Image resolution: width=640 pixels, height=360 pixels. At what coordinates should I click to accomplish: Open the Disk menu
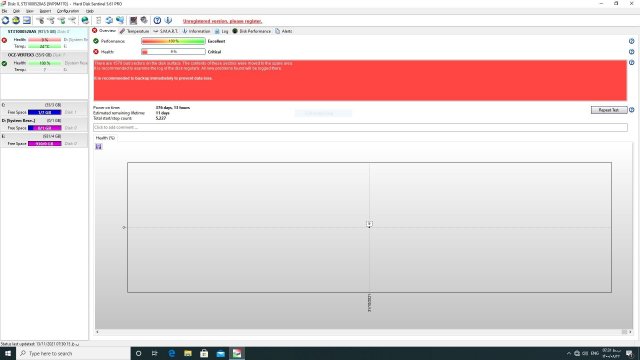[x=16, y=11]
